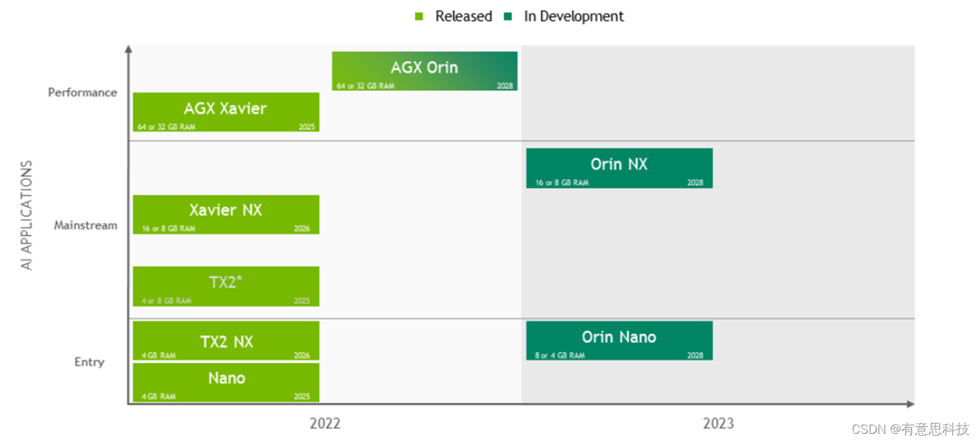This screenshot has height=442, width=980.
Task: Click the 2028 year in Orin NX block
Action: coord(695,183)
